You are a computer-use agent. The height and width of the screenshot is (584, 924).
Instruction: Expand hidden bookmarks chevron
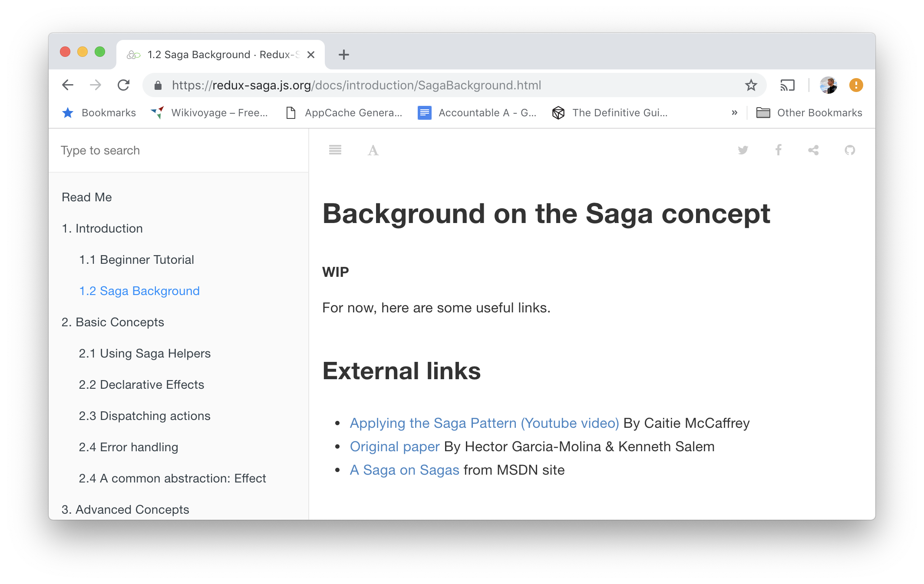click(734, 113)
